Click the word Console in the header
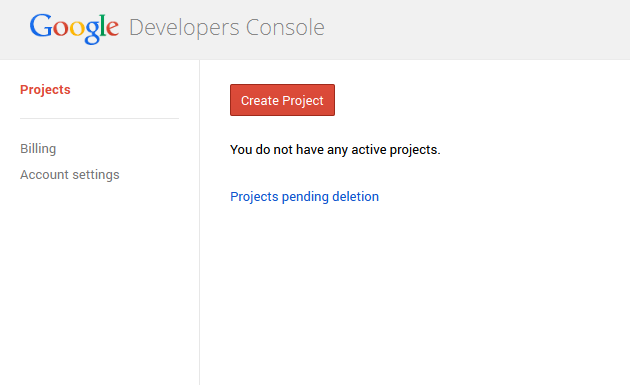Image resolution: width=630 pixels, height=385 pixels. [285, 27]
